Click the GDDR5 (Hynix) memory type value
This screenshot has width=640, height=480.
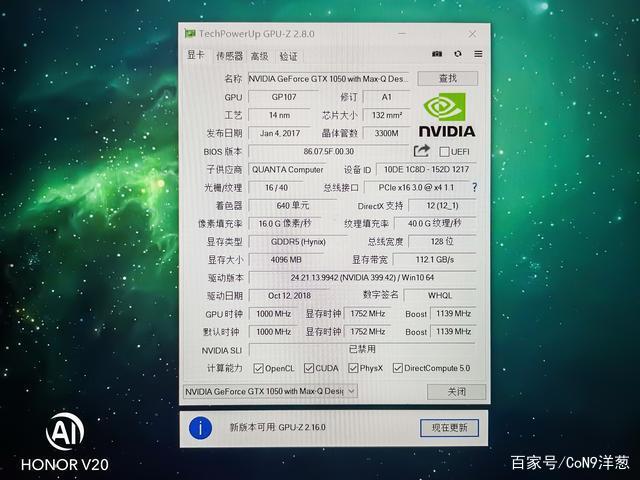(x=298, y=242)
